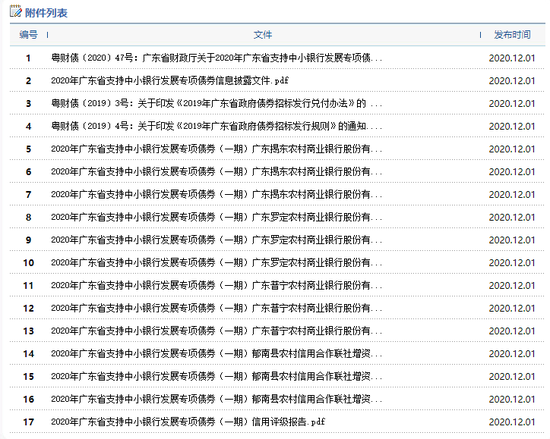
Task: Open row 9 广东罗定农村商业银行 file
Action: pos(216,240)
